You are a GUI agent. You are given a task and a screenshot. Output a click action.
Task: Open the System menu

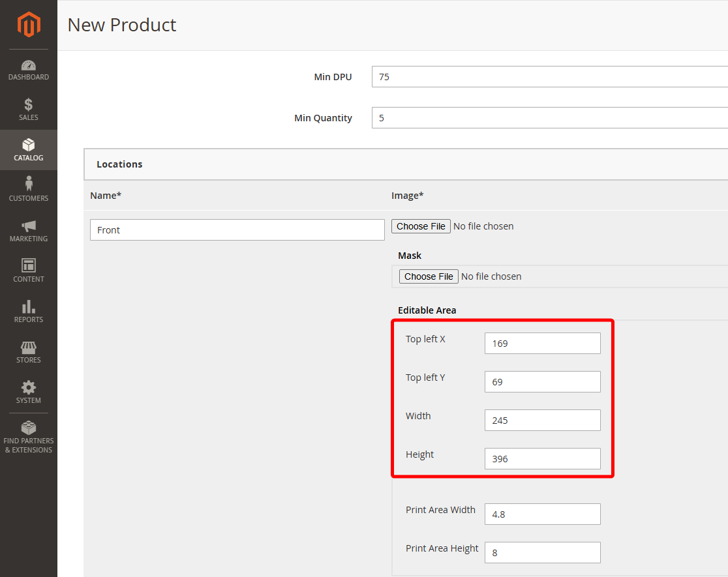(28, 392)
